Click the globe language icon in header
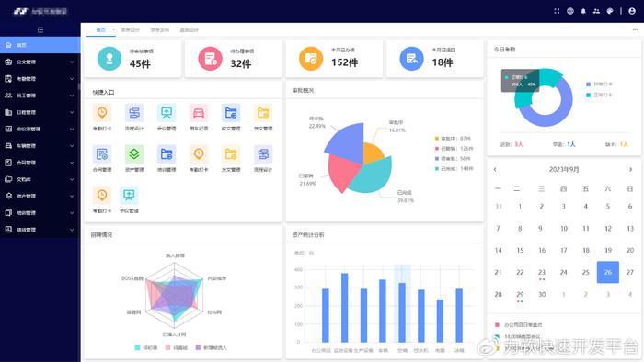The height and width of the screenshot is (362, 644). click(570, 11)
